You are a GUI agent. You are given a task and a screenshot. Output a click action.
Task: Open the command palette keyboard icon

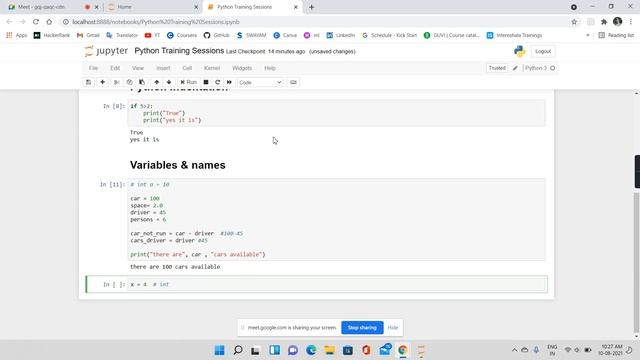click(x=293, y=82)
